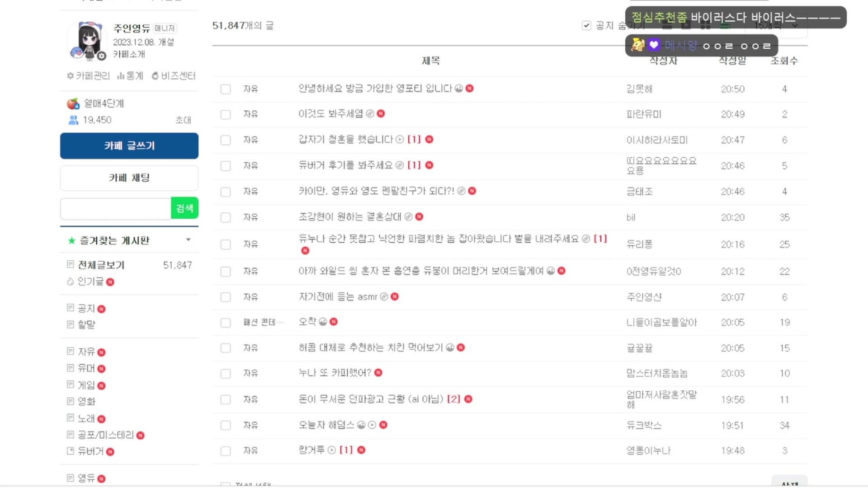Image resolution: width=868 pixels, height=488 pixels.
Task: Open 인기글 board
Action: pos(90,282)
